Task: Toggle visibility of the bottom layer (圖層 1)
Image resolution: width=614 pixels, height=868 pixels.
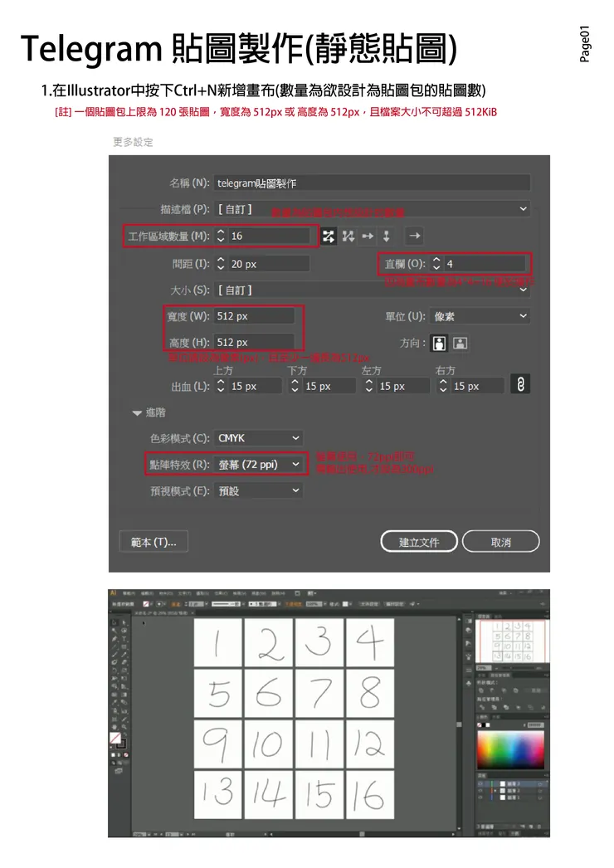Action: coord(480,797)
